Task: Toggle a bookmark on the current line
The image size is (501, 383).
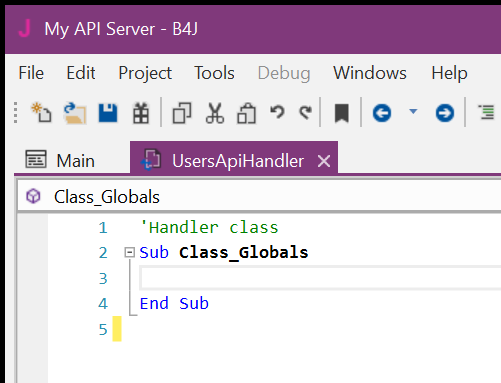Action: 342,113
